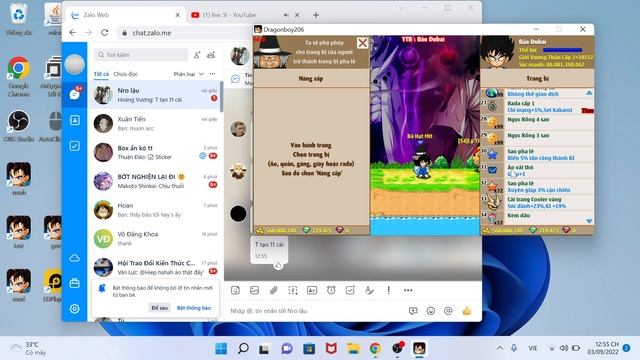The height and width of the screenshot is (360, 640).
Task: Open a new browser tab
Action: (x=316, y=15)
